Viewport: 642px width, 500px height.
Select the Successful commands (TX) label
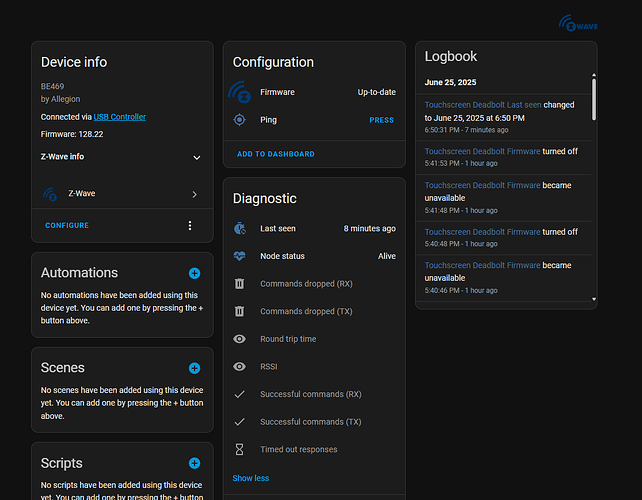tap(311, 422)
